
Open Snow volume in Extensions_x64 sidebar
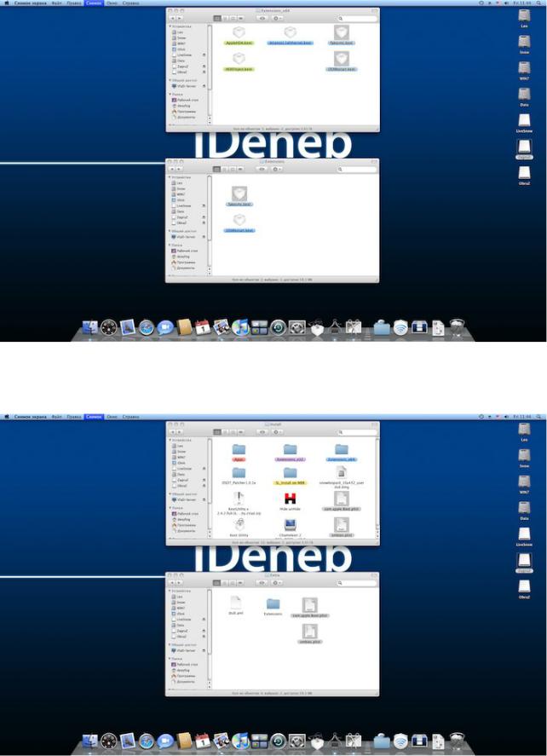180,38
